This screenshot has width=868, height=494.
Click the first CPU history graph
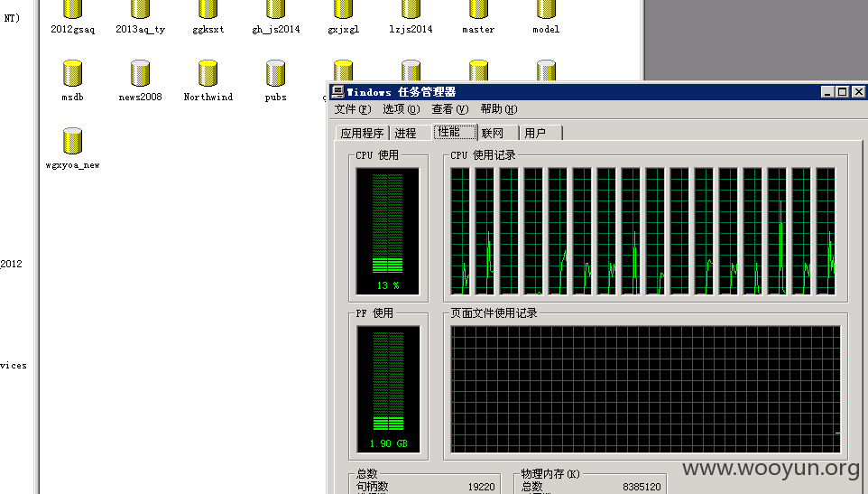click(460, 231)
